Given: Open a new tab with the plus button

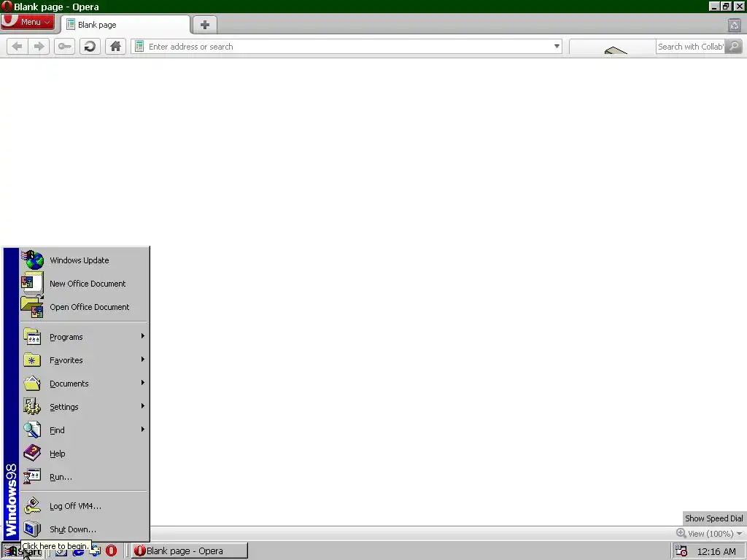Looking at the screenshot, I should coord(205,25).
